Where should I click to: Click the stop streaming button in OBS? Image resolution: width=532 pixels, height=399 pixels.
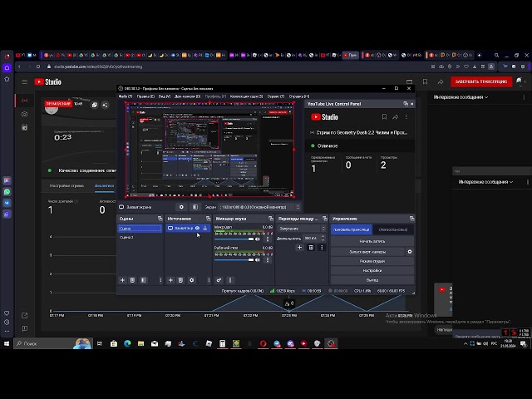[x=351, y=229]
